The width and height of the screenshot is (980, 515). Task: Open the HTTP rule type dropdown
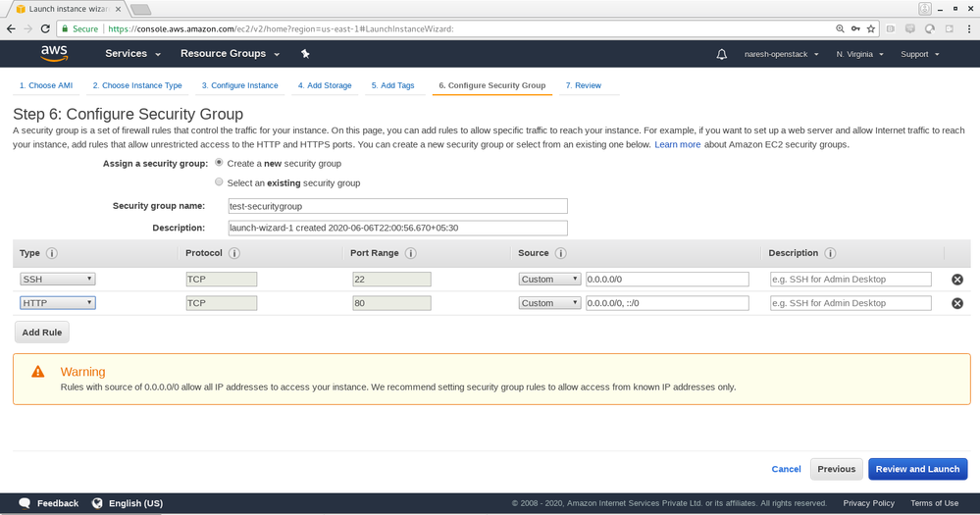[58, 303]
